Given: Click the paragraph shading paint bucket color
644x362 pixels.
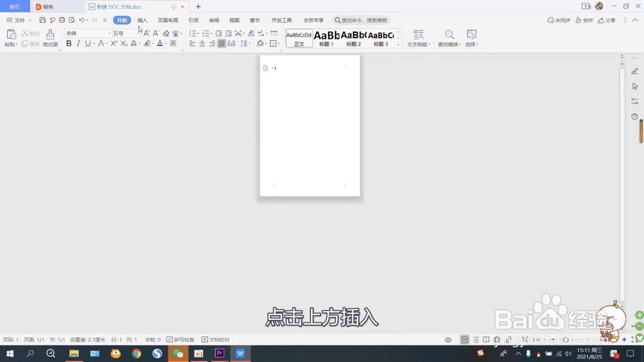Looking at the screenshot, I should tap(260, 43).
